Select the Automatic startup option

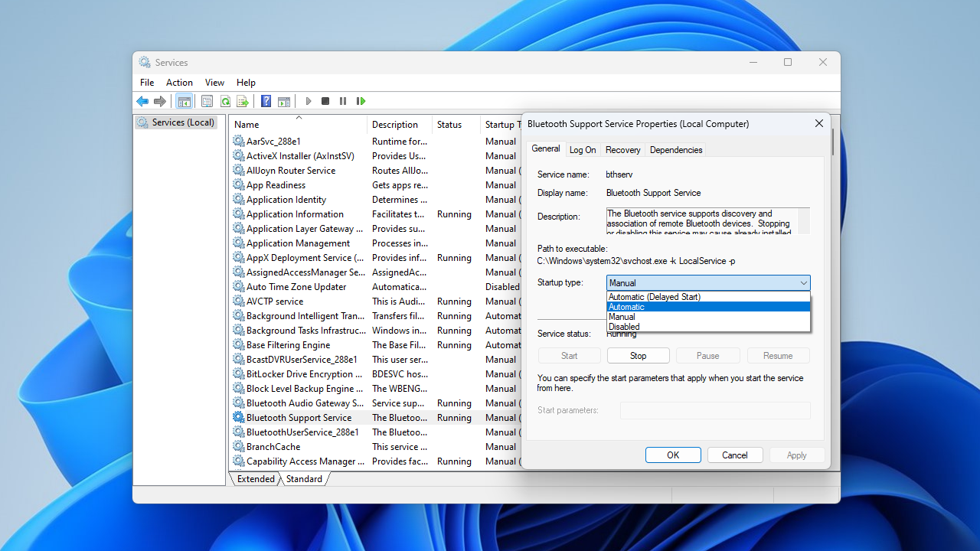point(626,307)
